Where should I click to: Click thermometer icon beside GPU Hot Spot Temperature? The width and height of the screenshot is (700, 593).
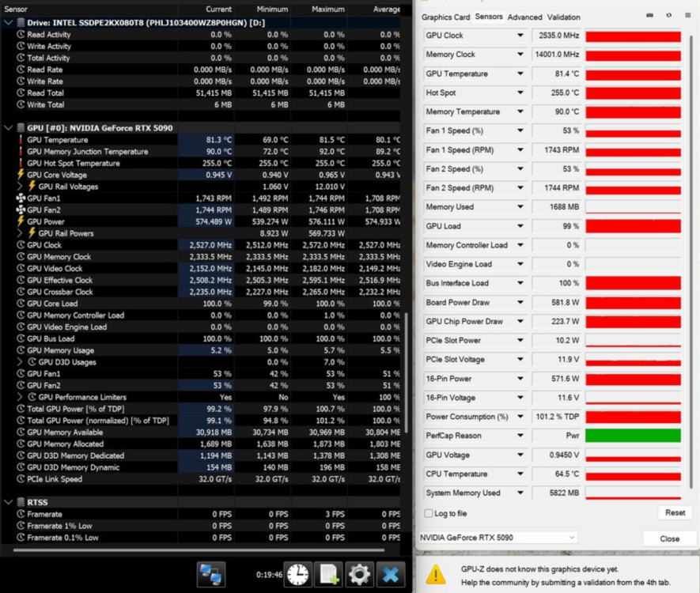coord(21,163)
